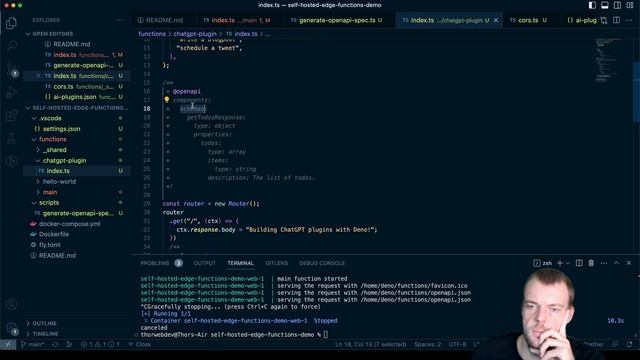The image size is (640, 360).
Task: Toggle secondary side bar layout button
Action: (617, 5)
